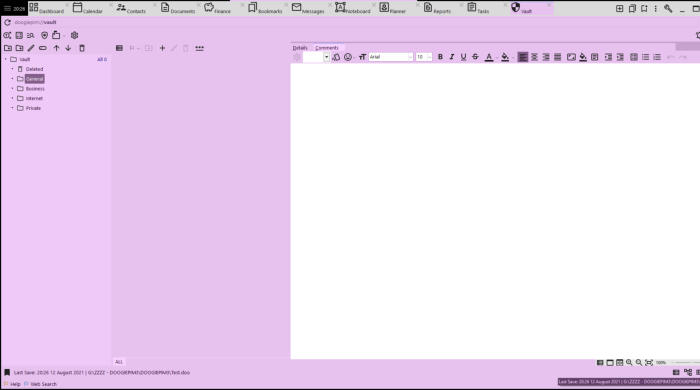The width and height of the screenshot is (700, 390).
Task: Open the font size dropdown
Action: pos(424,57)
